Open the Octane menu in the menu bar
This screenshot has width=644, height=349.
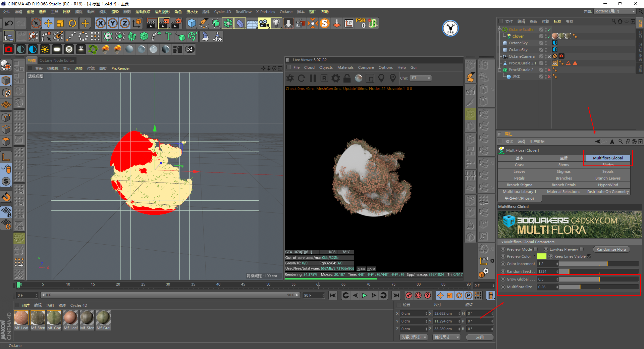(x=286, y=12)
